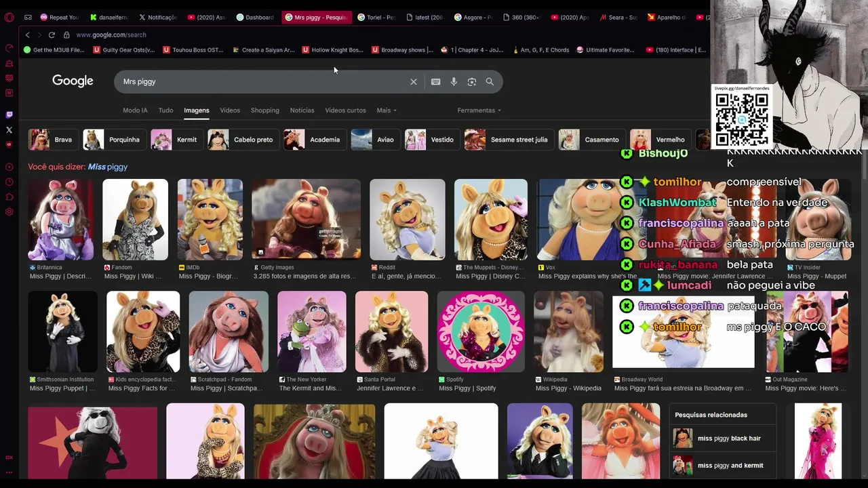Open the 'Get the M3U8 File' bookmark
Screen dimensions: 868x488
(x=54, y=49)
